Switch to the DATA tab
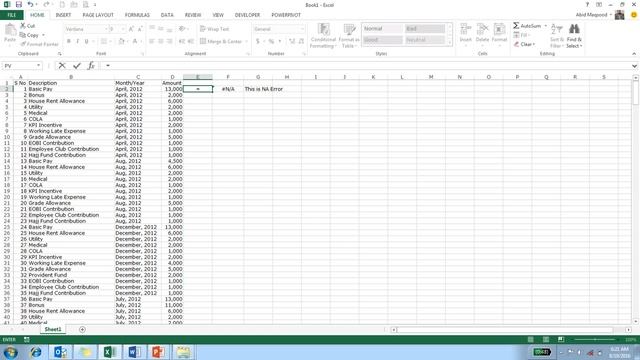 [167, 15]
